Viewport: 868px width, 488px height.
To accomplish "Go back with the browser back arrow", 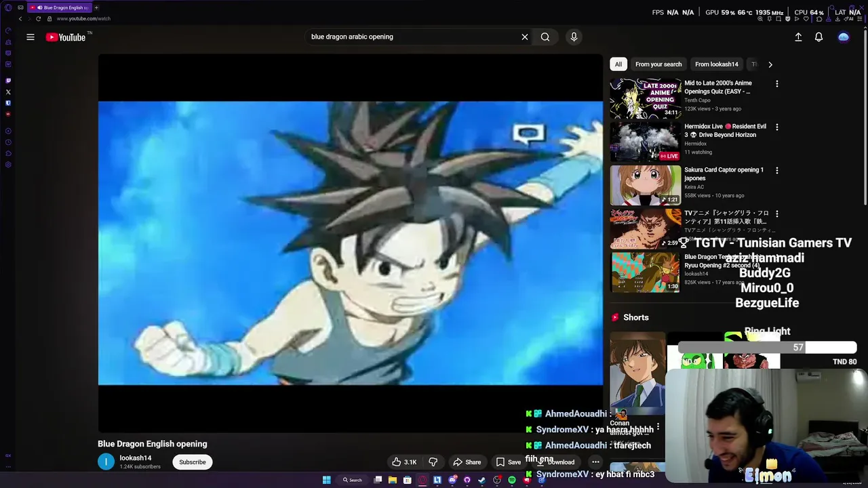I will click(x=20, y=18).
